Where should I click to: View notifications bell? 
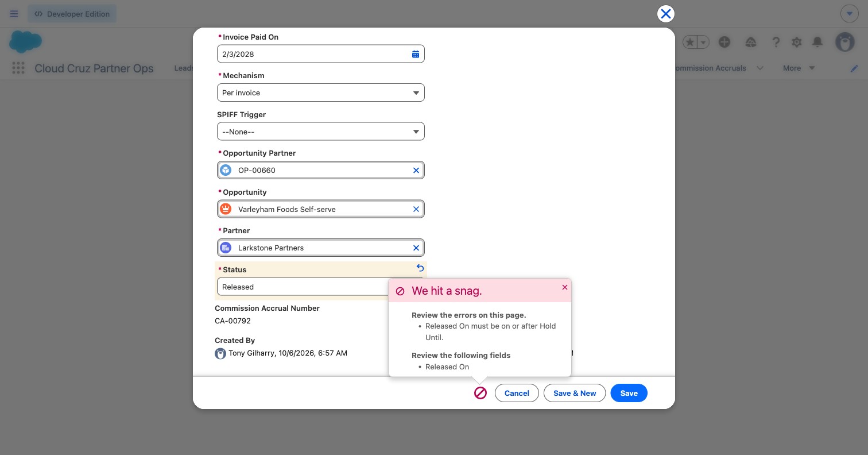[x=817, y=42]
